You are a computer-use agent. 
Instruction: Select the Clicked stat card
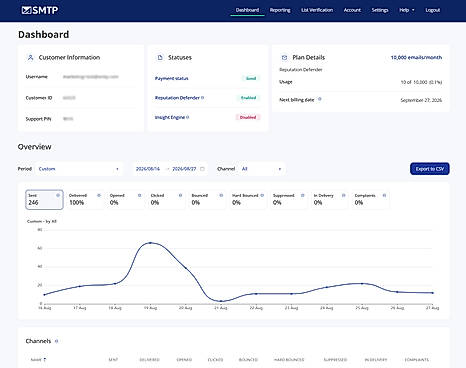click(x=167, y=199)
